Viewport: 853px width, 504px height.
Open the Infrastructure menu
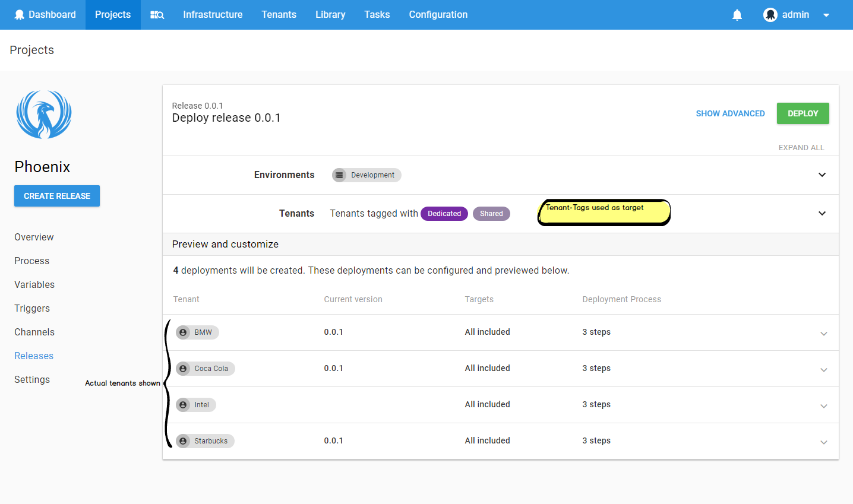click(213, 14)
